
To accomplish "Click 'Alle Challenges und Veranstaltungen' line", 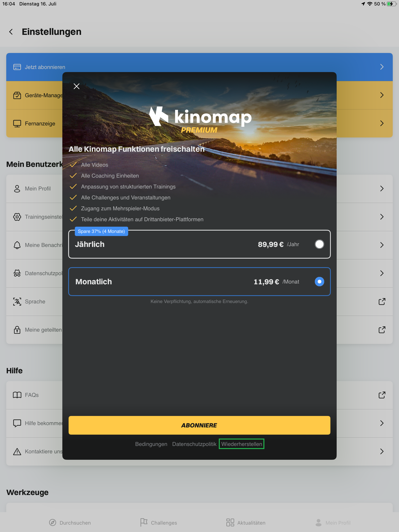I will (x=126, y=198).
